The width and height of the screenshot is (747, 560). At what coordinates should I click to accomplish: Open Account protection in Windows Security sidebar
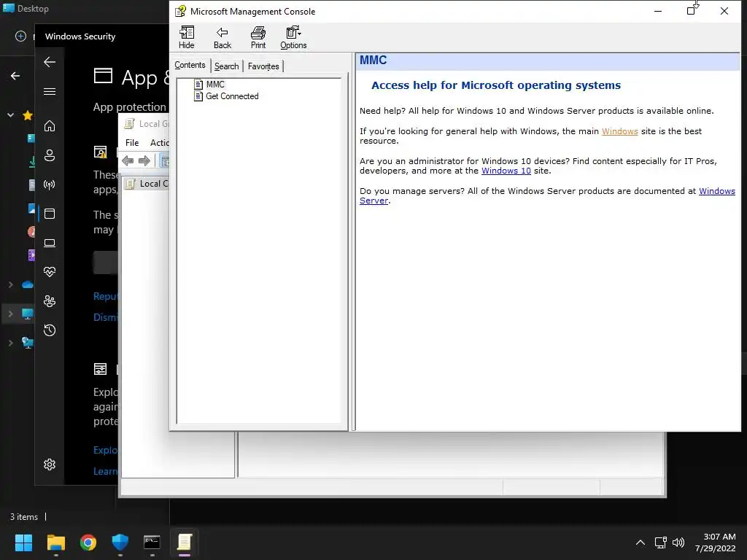click(x=50, y=155)
